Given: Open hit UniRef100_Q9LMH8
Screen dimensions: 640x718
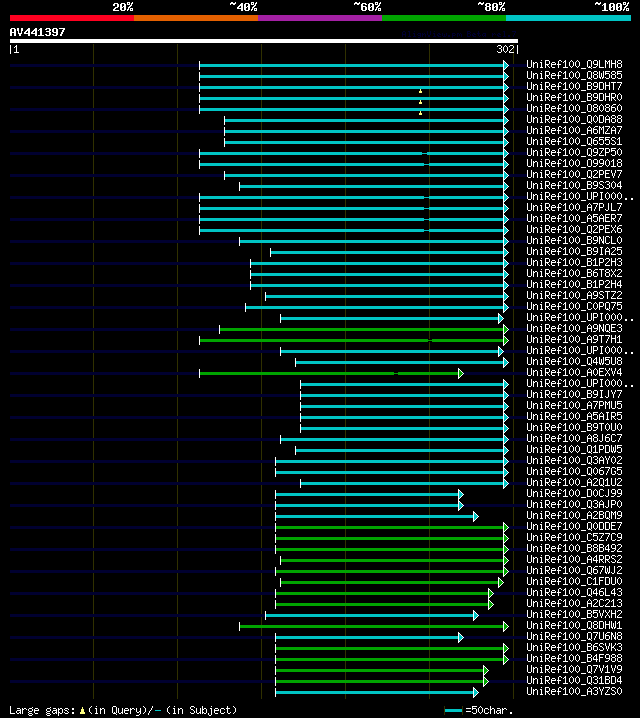Looking at the screenshot, I should [x=574, y=64].
